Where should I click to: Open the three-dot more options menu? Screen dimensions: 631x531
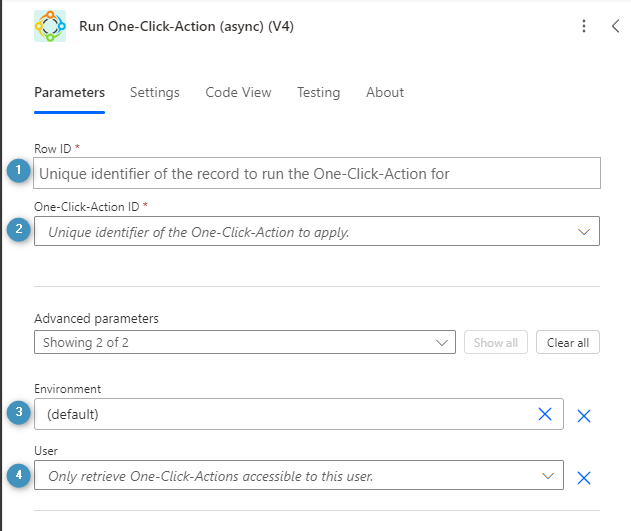click(x=584, y=26)
